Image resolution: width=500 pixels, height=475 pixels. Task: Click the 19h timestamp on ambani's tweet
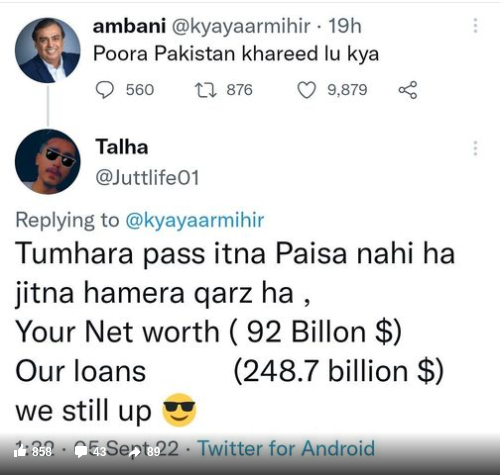(345, 26)
